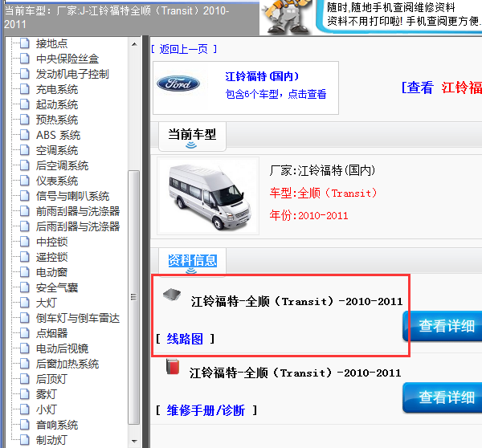Click the tree panel scrollbar thumb
The image size is (482, 448).
click(133, 297)
